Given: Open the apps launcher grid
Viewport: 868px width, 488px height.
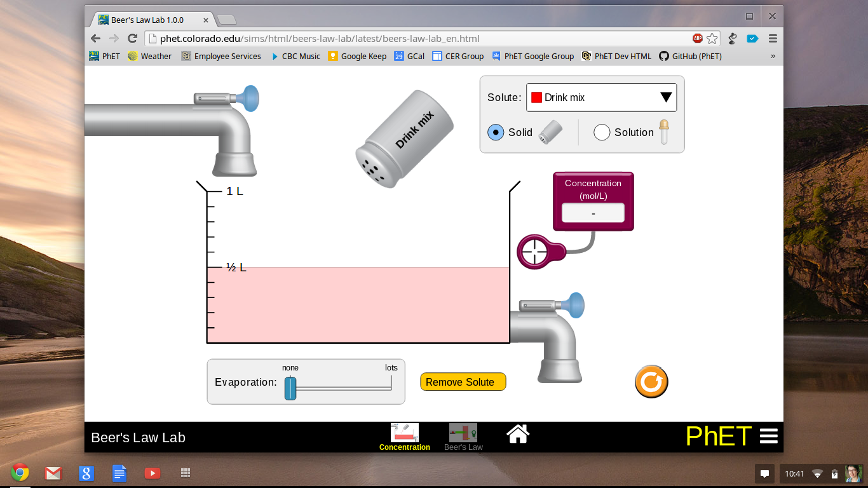Looking at the screenshot, I should coord(186,473).
